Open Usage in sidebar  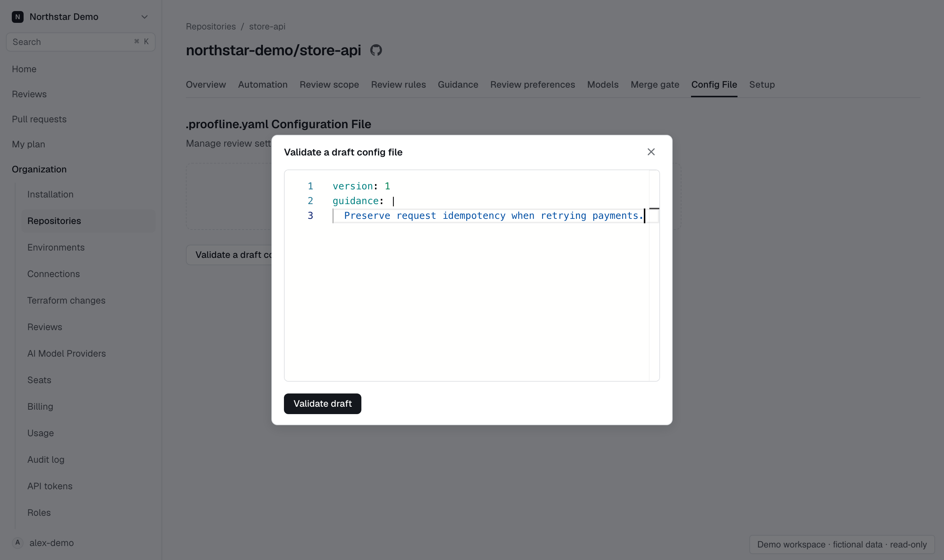pyautogui.click(x=41, y=433)
